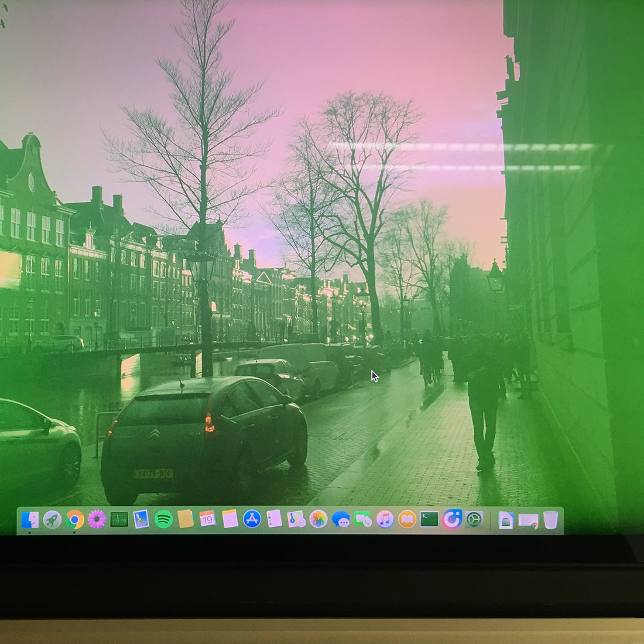Start FaceTime from the dock

pos(363,519)
